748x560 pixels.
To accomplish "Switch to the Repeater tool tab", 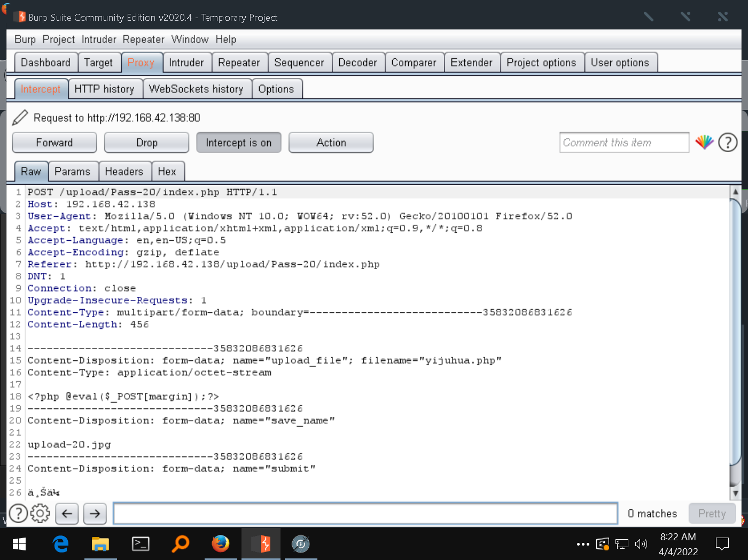I will [x=239, y=62].
